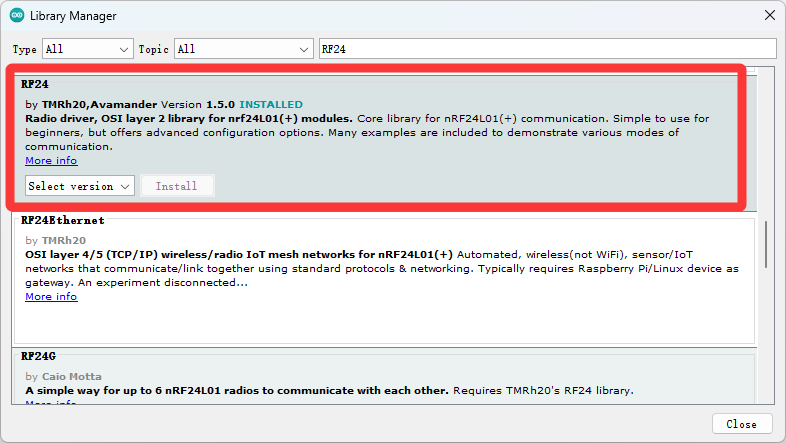Open More info link for RF24 library
This screenshot has height=443, width=786.
point(51,160)
